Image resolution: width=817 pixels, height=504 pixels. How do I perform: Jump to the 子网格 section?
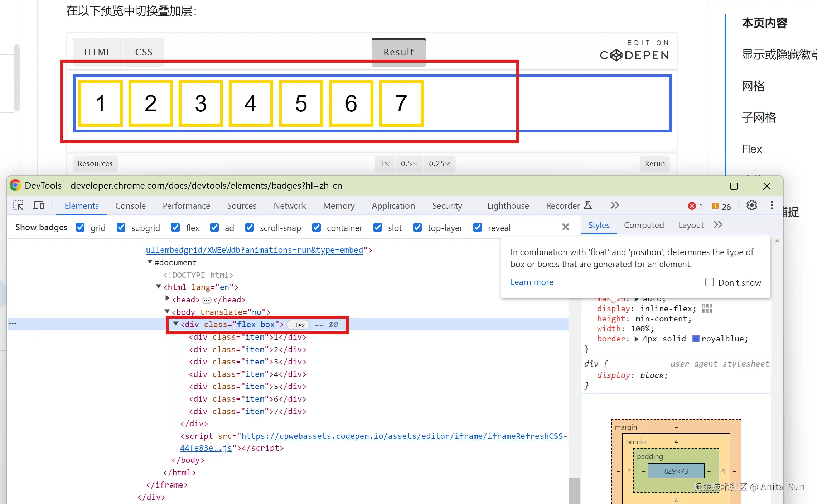[x=759, y=117]
